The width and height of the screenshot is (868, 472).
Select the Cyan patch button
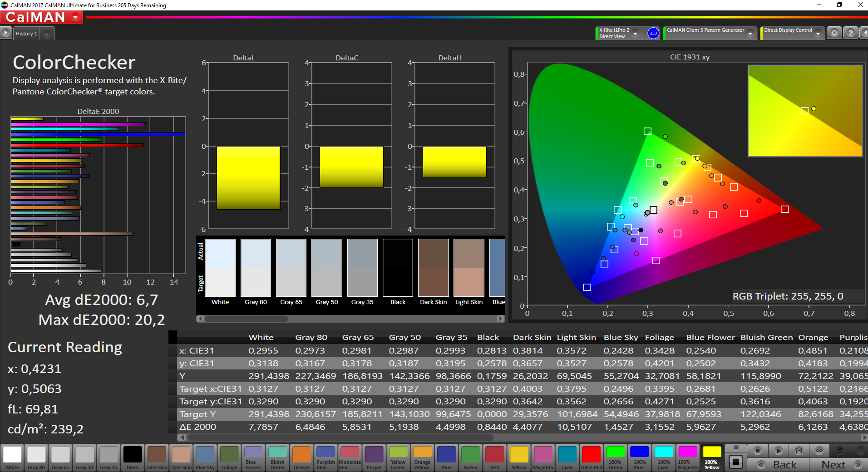(567, 457)
